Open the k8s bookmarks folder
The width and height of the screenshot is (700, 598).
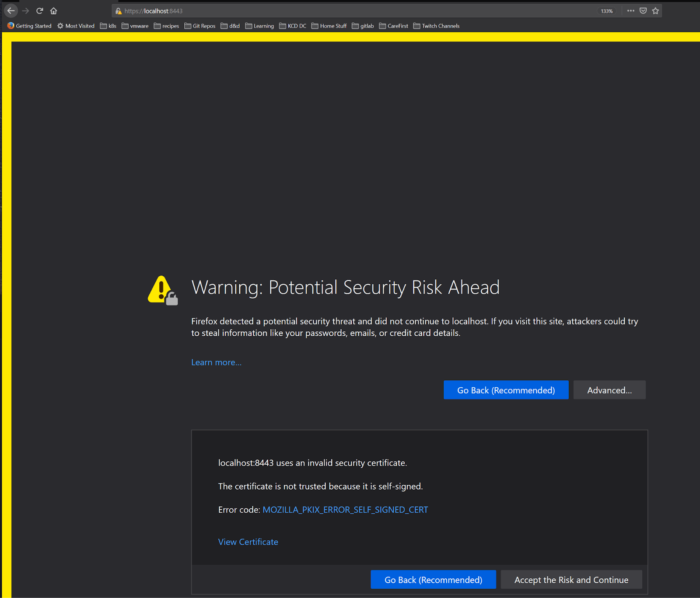[x=108, y=26]
